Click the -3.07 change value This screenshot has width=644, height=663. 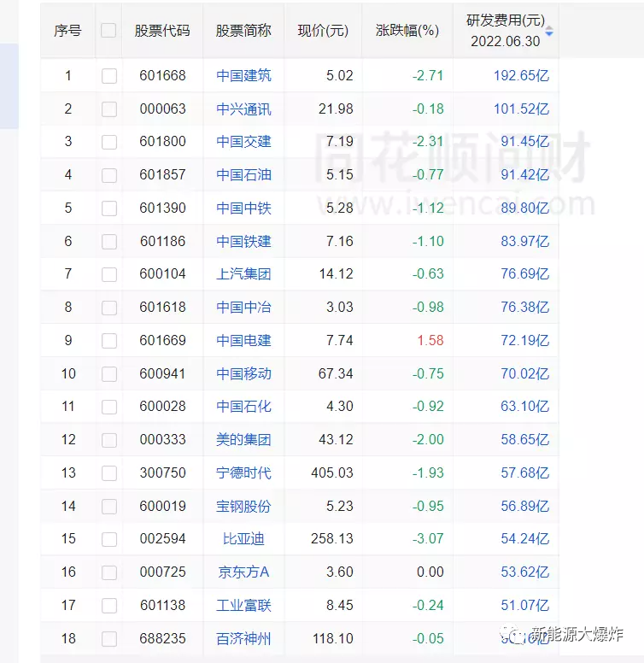point(428,538)
